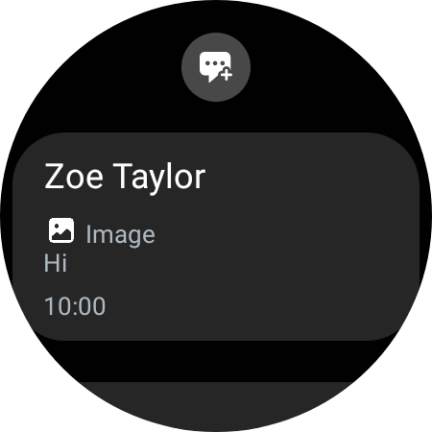Tap the word 'Taylor' in the card title
Image resolution: width=432 pixels, height=432 pixels.
pos(159,177)
